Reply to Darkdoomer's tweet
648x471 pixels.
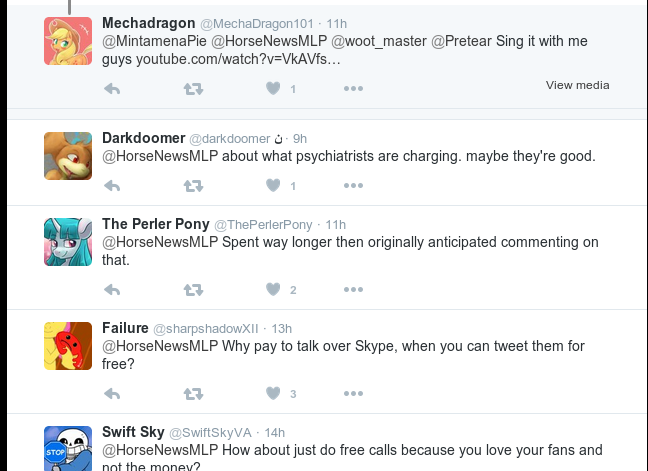tap(112, 186)
